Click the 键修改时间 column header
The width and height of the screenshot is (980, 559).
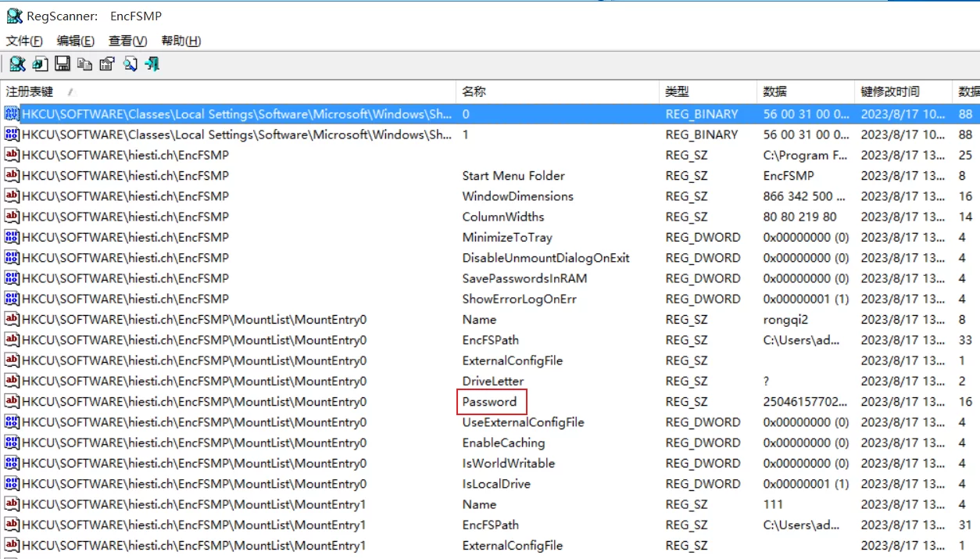point(890,91)
